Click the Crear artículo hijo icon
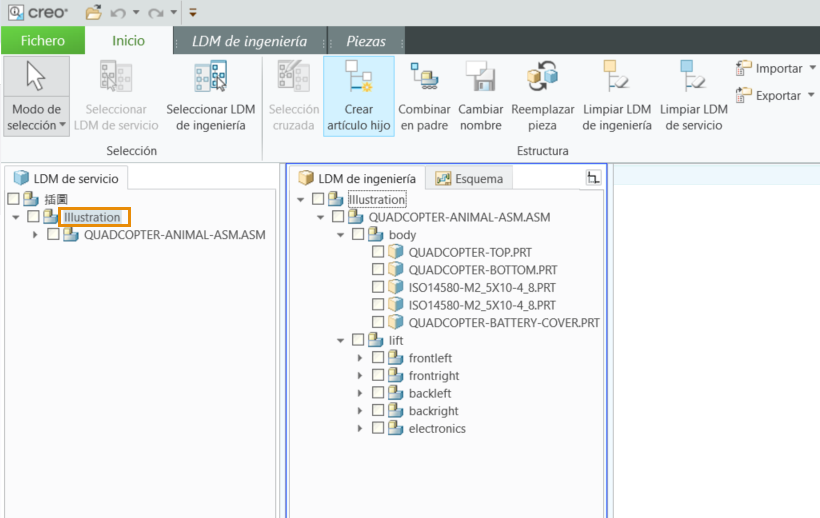Viewport: 820px width, 518px height. coord(359,77)
